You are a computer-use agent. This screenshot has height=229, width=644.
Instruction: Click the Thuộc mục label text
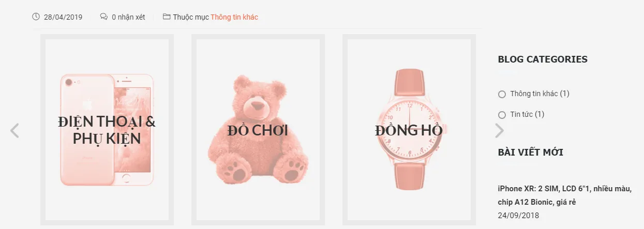click(x=191, y=17)
